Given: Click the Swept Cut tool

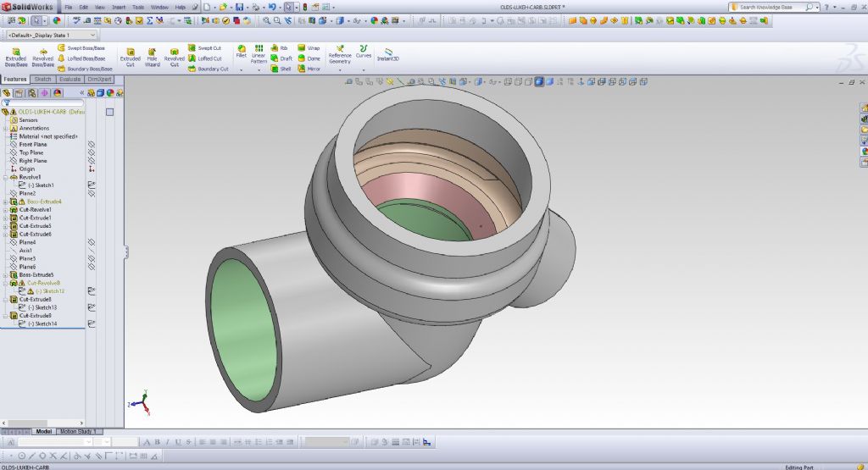Looking at the screenshot, I should (209, 48).
